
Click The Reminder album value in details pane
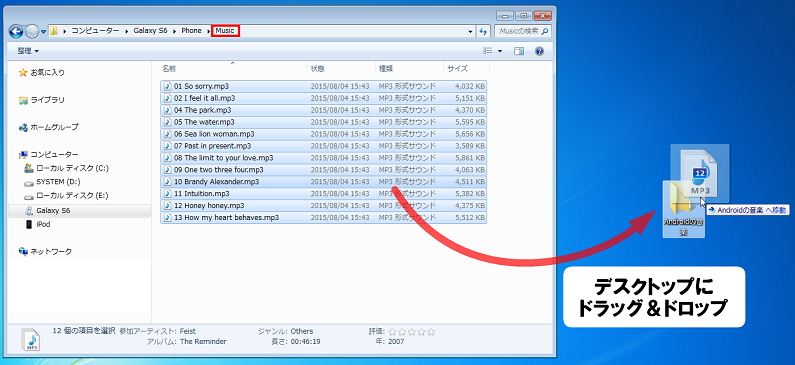coord(203,341)
